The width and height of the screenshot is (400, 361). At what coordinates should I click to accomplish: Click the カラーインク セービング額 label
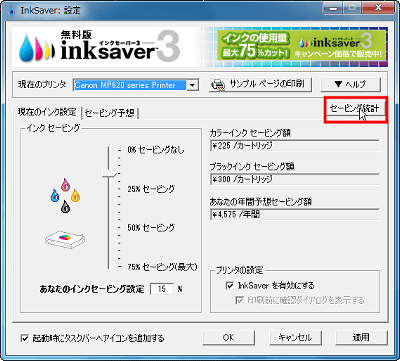(250, 133)
